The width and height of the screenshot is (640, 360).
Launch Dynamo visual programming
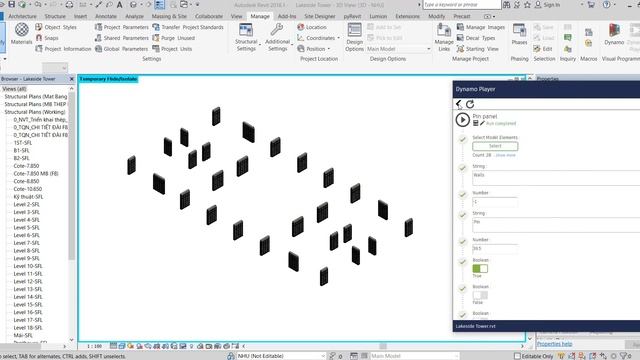point(614,34)
